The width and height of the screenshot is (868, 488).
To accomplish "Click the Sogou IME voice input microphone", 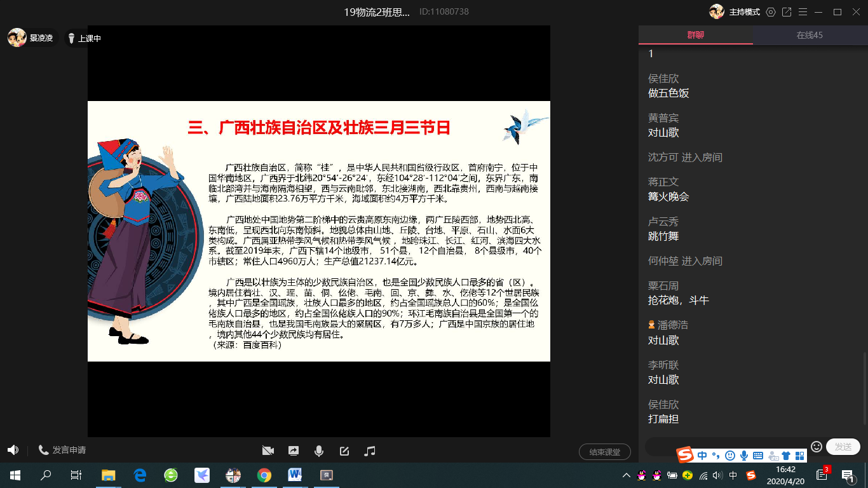I will [744, 456].
